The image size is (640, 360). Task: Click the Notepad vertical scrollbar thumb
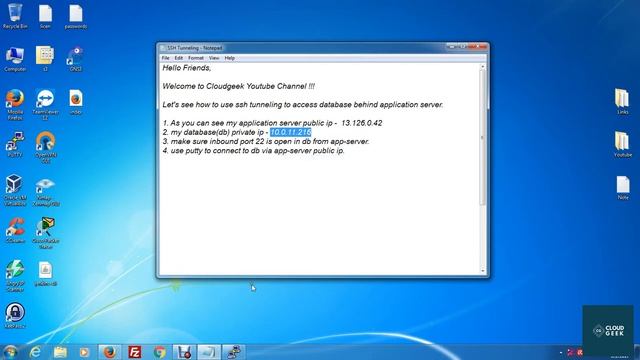(x=483, y=137)
